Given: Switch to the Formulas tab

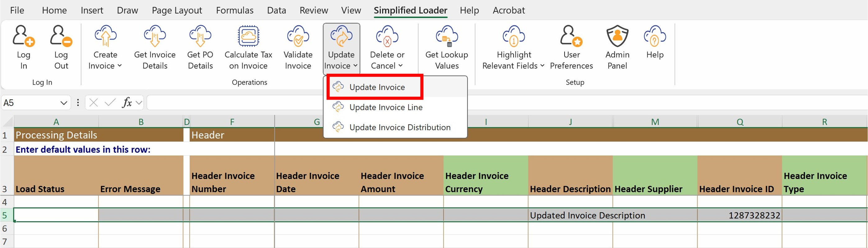Looking at the screenshot, I should click(234, 11).
